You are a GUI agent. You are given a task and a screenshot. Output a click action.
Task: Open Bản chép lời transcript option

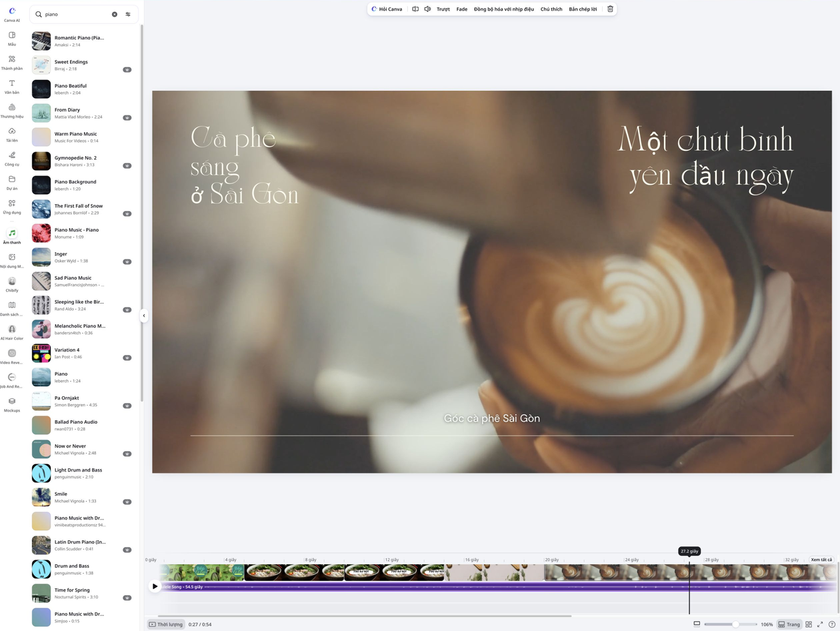tap(583, 9)
